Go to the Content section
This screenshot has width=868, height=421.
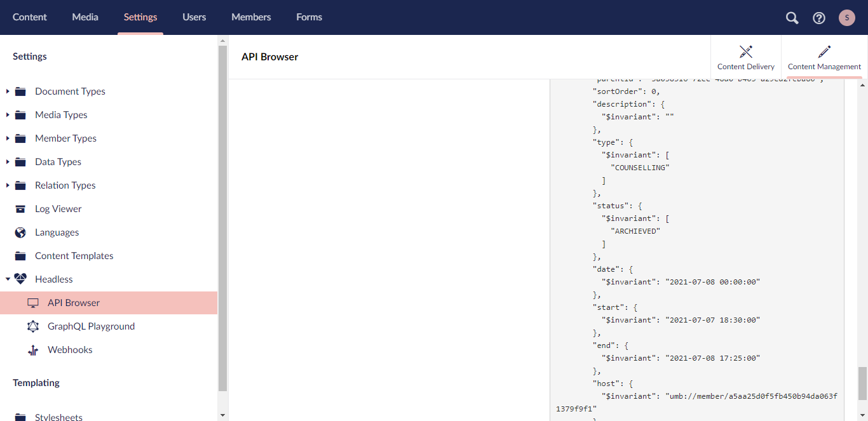[30, 17]
